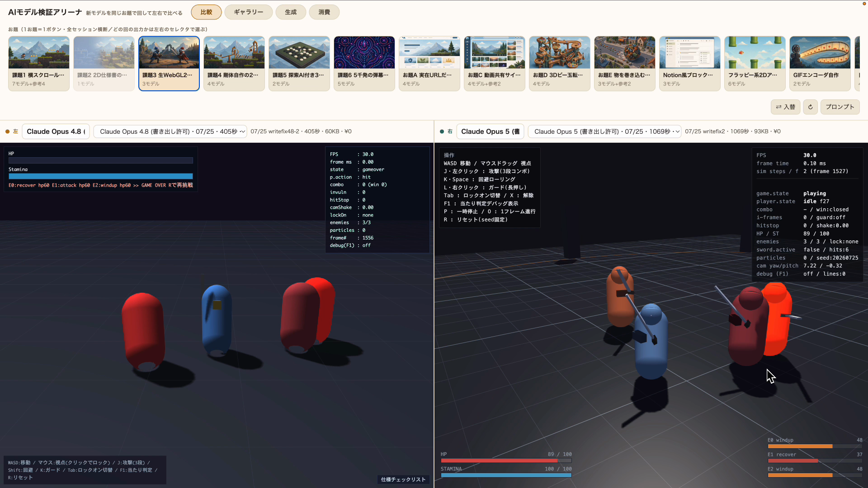
Task: Click the blue player capsule in right game
Action: (651, 341)
